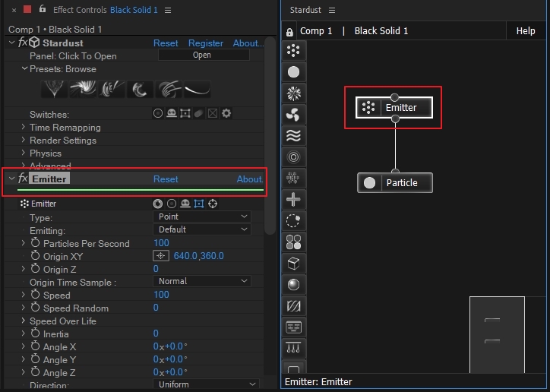Open the Origin Time Sample dropdown set to Normal
Image resolution: width=550 pixels, height=392 pixels.
tap(202, 281)
